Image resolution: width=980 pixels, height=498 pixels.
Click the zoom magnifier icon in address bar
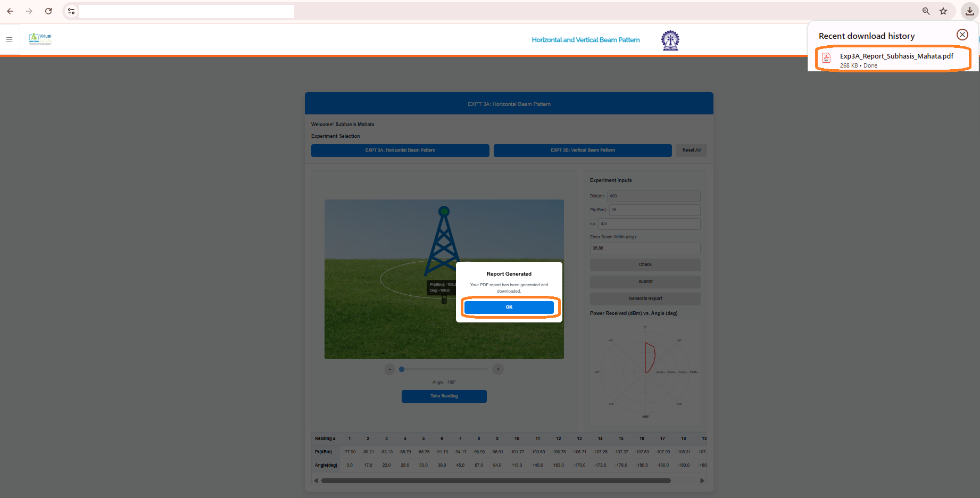926,11
